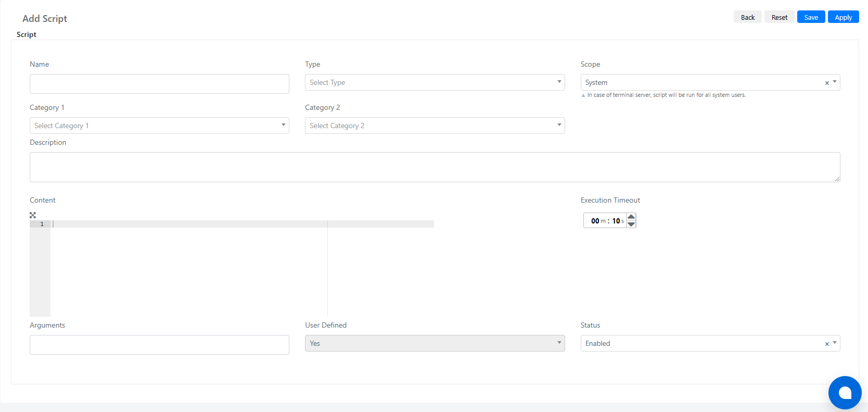Open the Select Type dropdown
Screen dimensions: 868x412
pos(435,82)
